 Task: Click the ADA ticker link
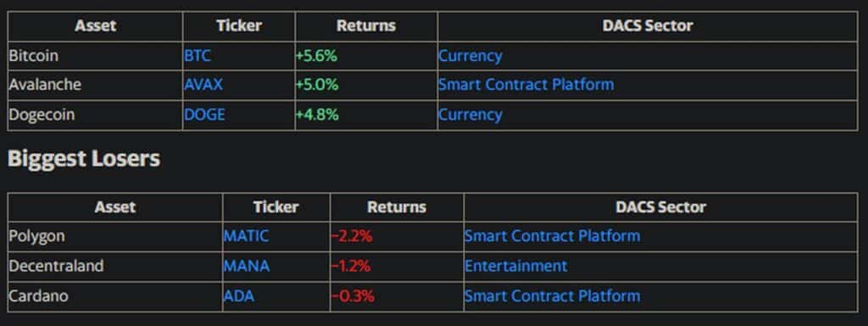239,296
